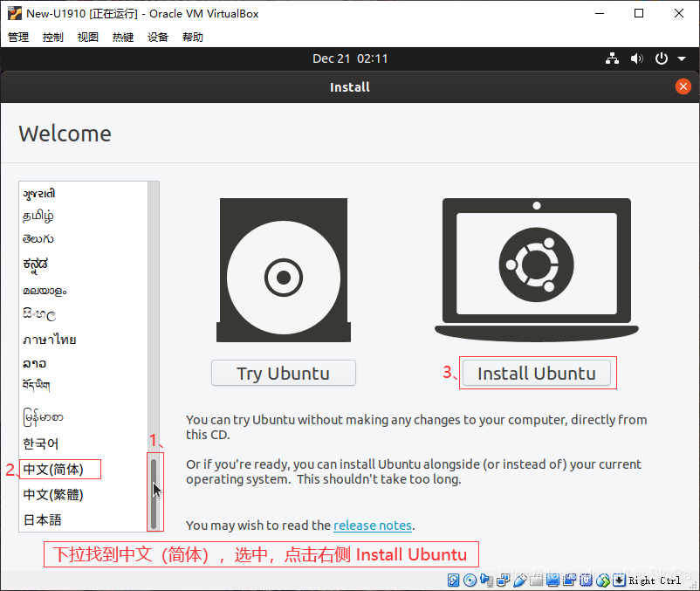Click the language list scrollbar thumb
Screen dimensions: 700x591
point(154,494)
